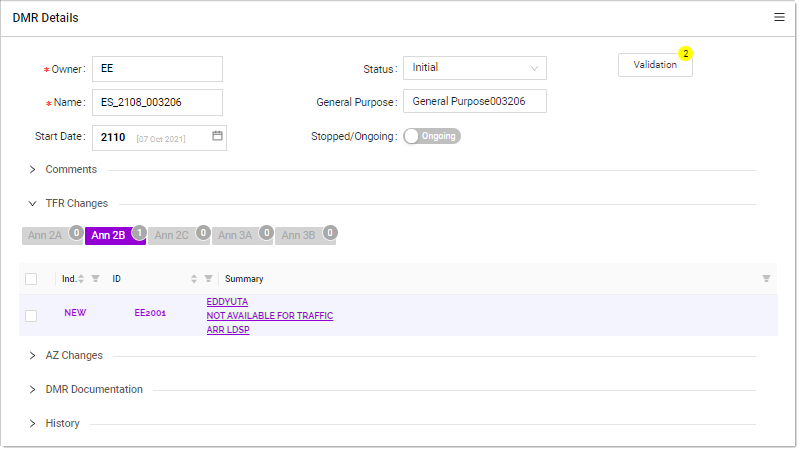Sort the Ind. column

pyautogui.click(x=81, y=279)
